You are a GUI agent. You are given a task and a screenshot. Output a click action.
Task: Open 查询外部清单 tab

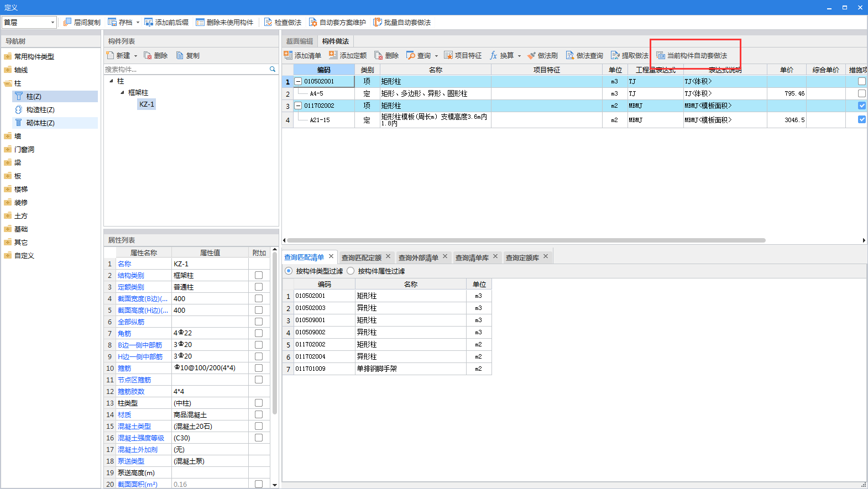[419, 257]
